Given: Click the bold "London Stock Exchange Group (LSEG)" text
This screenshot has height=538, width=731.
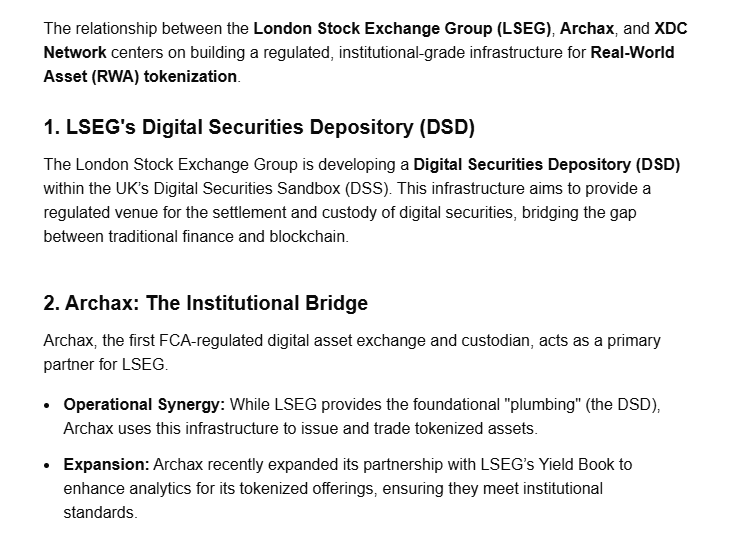Looking at the screenshot, I should tap(402, 28).
